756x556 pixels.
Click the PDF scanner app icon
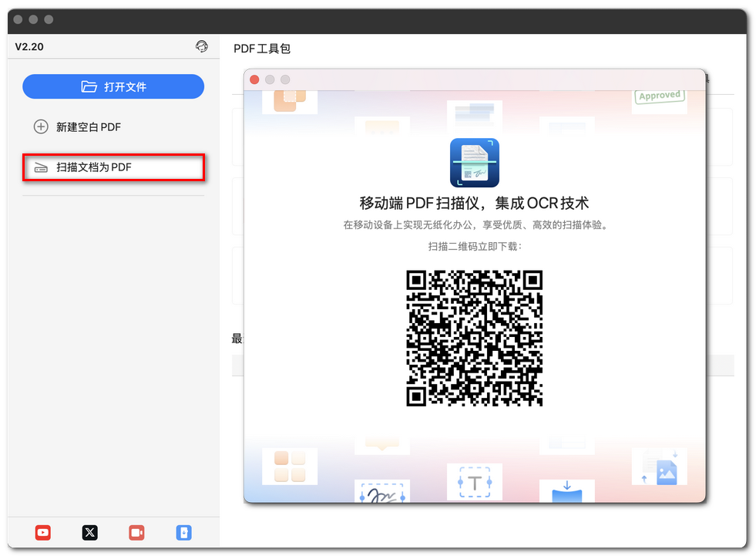tap(474, 163)
